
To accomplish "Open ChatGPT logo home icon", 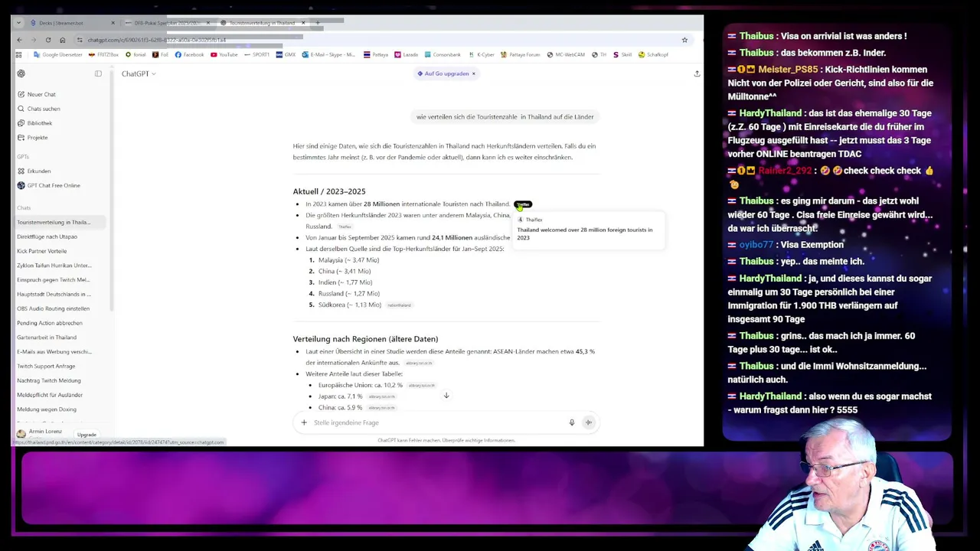I will (21, 73).
